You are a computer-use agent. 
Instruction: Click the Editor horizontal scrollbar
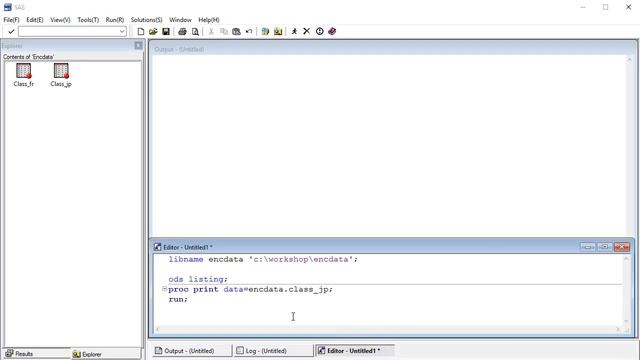pyautogui.click(x=388, y=329)
